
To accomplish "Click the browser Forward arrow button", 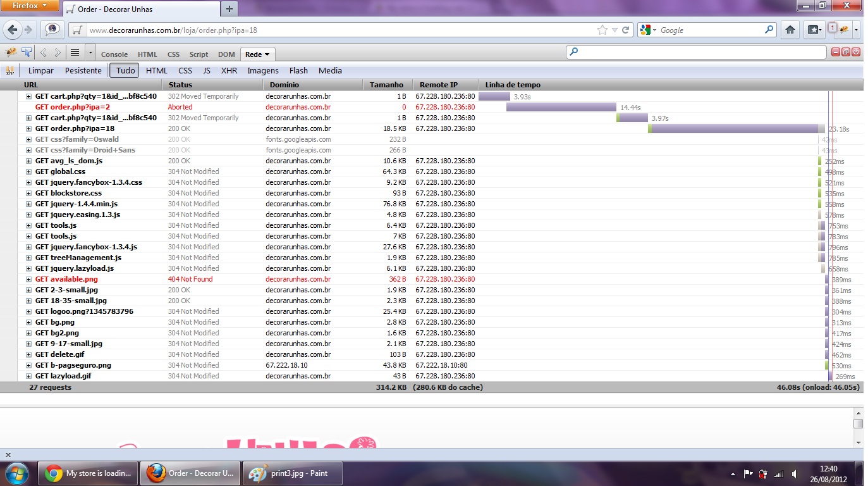I will pos(28,30).
